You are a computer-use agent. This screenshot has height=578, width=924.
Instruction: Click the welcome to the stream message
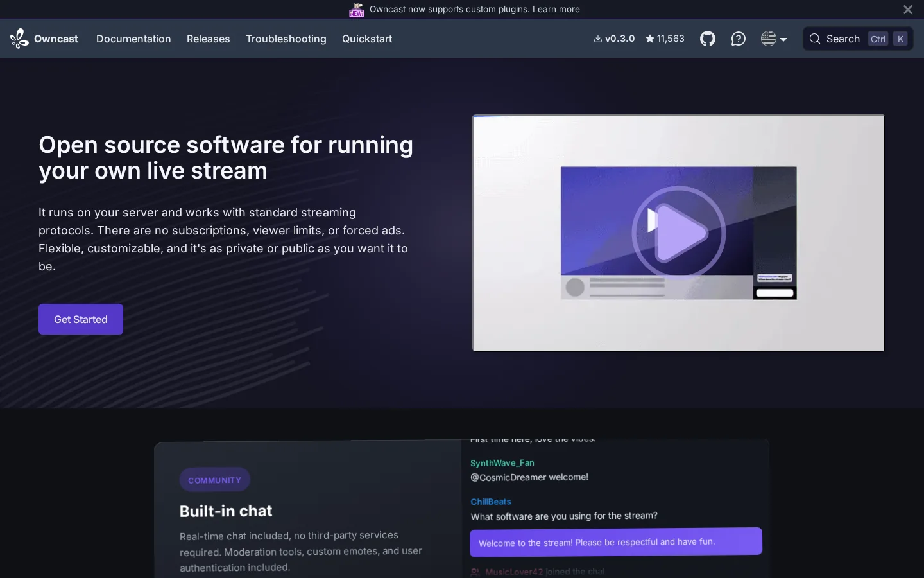(616, 542)
